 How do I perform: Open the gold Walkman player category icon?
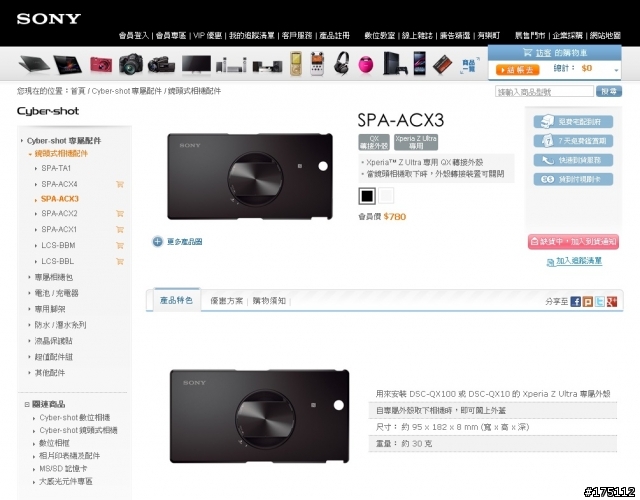tap(296, 64)
